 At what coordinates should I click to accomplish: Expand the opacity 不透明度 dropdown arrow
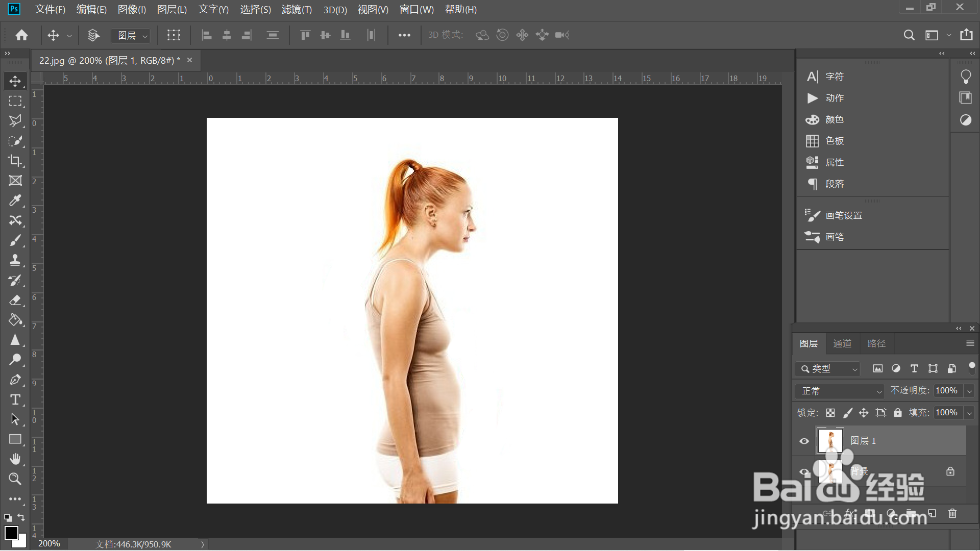tap(969, 391)
